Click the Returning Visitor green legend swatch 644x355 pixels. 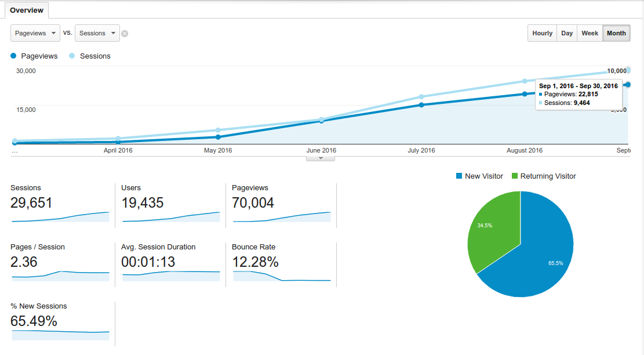[515, 176]
